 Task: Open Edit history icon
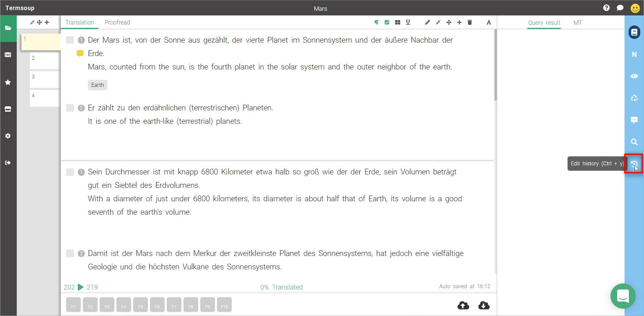(x=634, y=164)
